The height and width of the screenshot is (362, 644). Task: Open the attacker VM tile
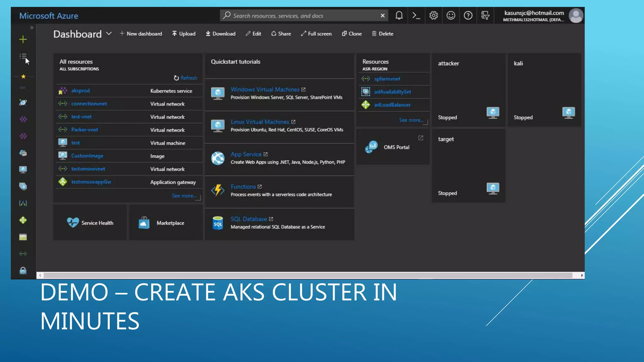click(x=469, y=90)
